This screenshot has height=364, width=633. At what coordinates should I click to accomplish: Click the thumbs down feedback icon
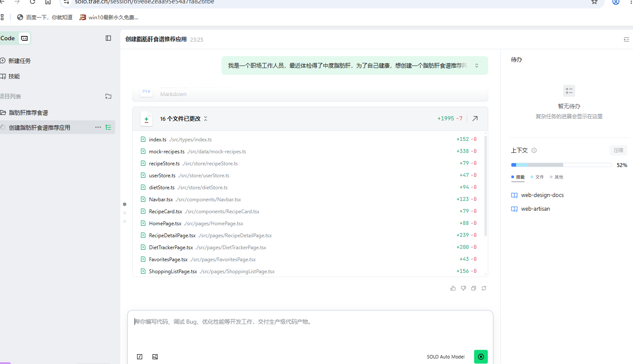point(463,288)
